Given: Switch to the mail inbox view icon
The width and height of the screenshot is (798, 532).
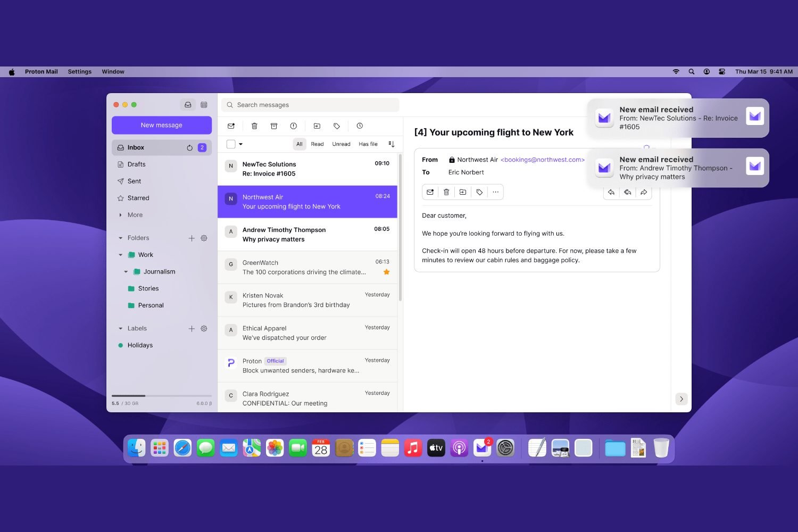Looking at the screenshot, I should point(188,105).
